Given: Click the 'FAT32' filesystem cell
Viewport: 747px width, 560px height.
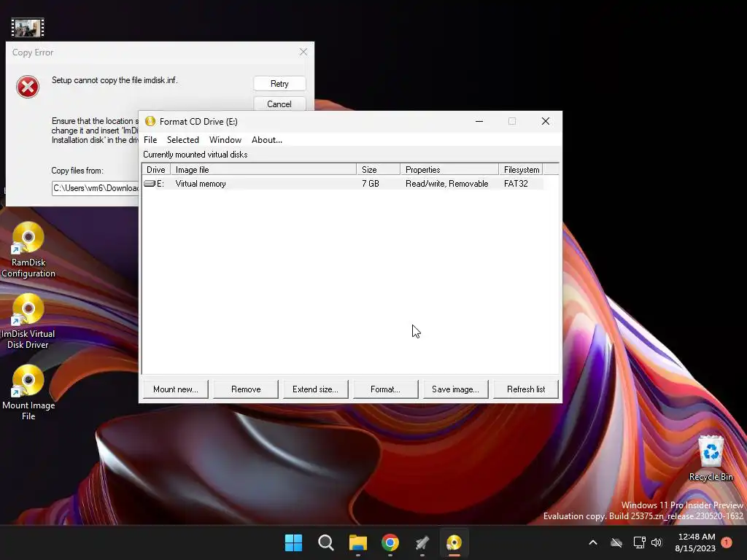Looking at the screenshot, I should pyautogui.click(x=516, y=183).
